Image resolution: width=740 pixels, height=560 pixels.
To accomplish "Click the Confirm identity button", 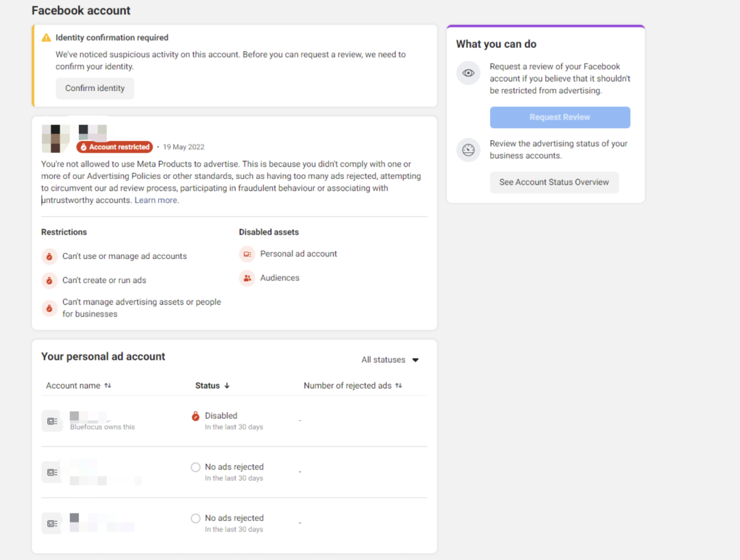I will (x=95, y=88).
